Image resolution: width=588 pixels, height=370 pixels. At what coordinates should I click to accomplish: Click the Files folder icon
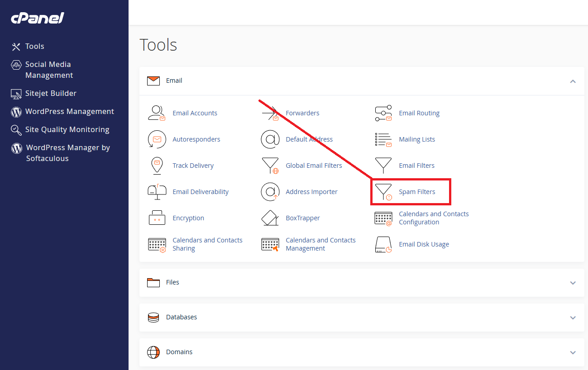[153, 283]
